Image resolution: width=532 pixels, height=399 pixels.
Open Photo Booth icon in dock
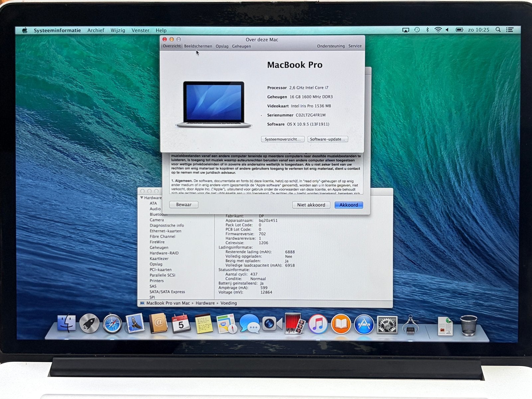295,323
